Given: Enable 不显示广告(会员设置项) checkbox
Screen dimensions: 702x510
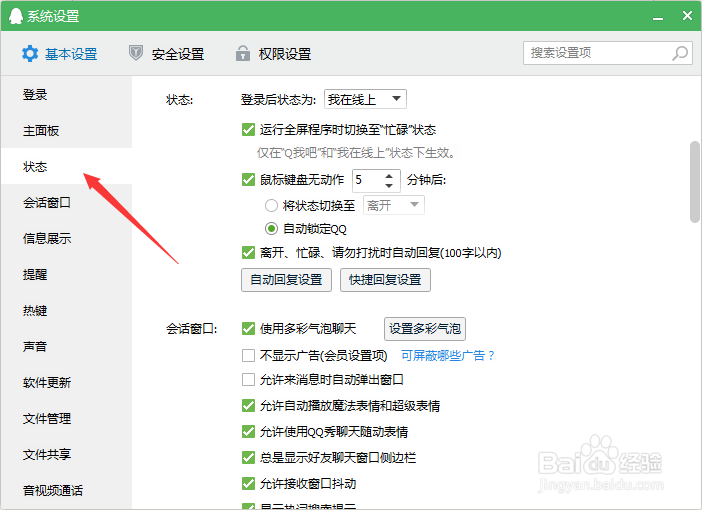Looking at the screenshot, I should (x=248, y=356).
